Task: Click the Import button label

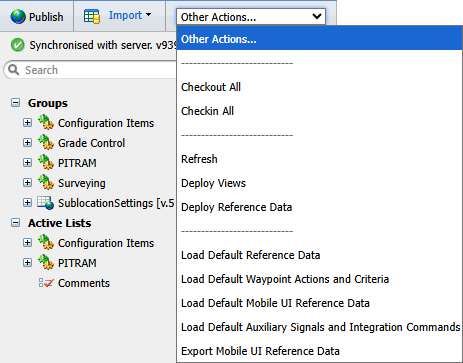Action: point(125,15)
